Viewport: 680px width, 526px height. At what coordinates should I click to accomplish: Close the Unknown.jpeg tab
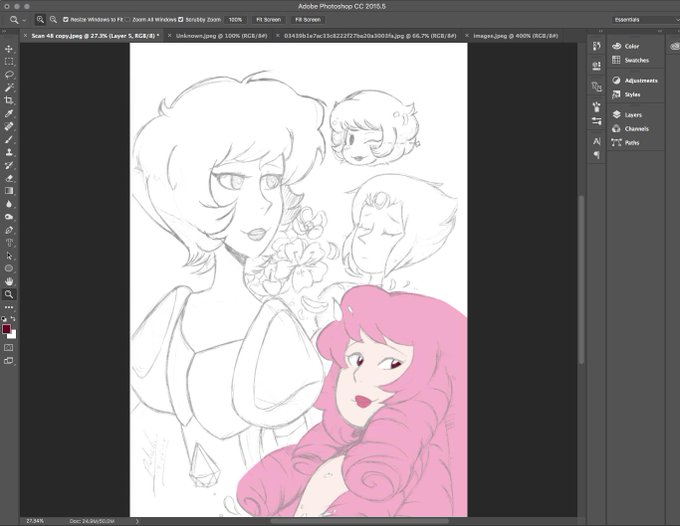[170, 36]
